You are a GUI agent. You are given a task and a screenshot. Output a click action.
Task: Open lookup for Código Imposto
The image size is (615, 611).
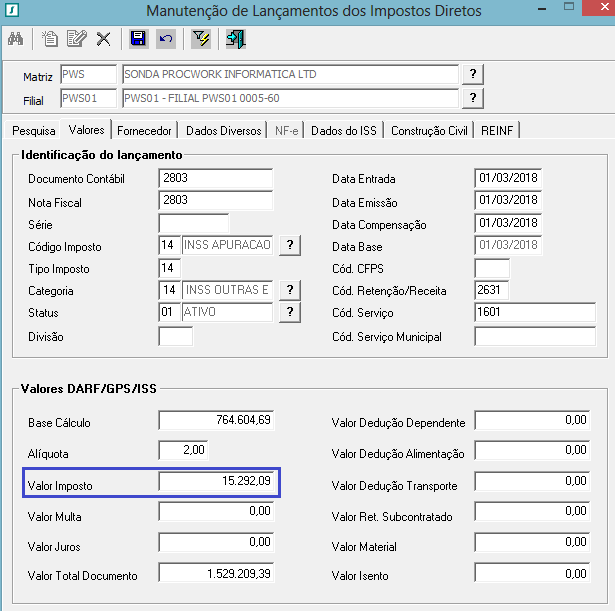click(289, 246)
